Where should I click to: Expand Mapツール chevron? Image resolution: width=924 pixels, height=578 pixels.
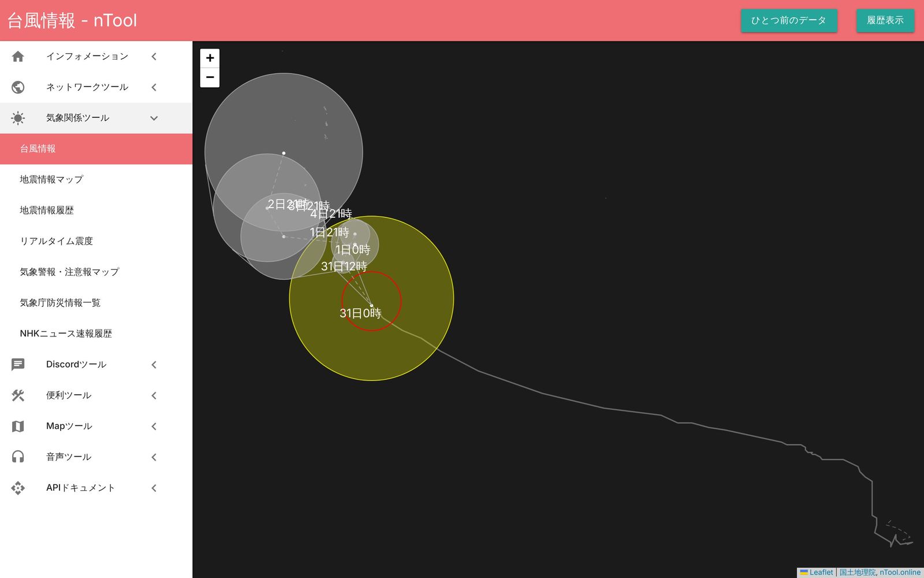pyautogui.click(x=154, y=426)
